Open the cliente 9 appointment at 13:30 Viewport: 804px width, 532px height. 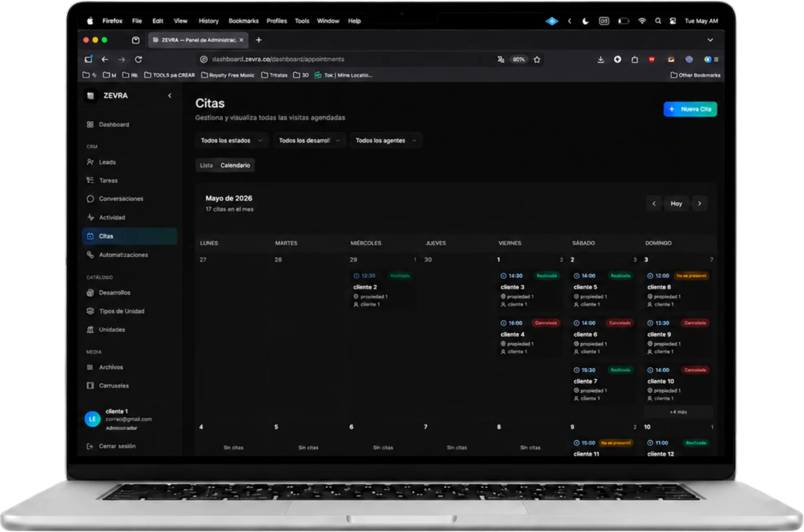coord(678,337)
